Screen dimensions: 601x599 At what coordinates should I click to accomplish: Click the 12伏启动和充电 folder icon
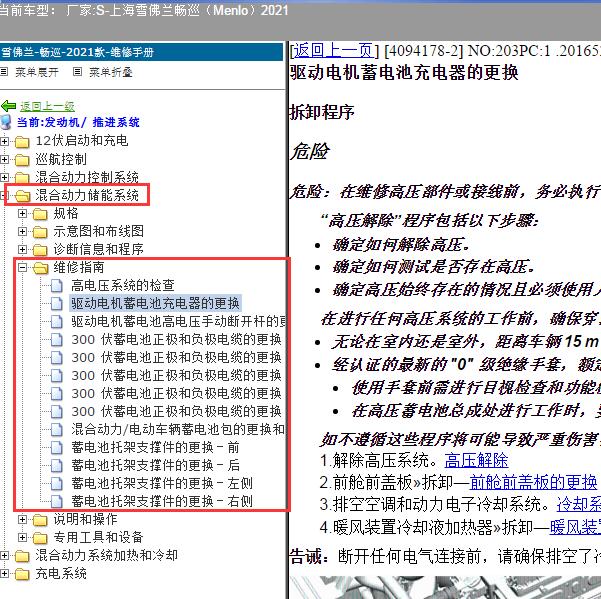[x=22, y=142]
